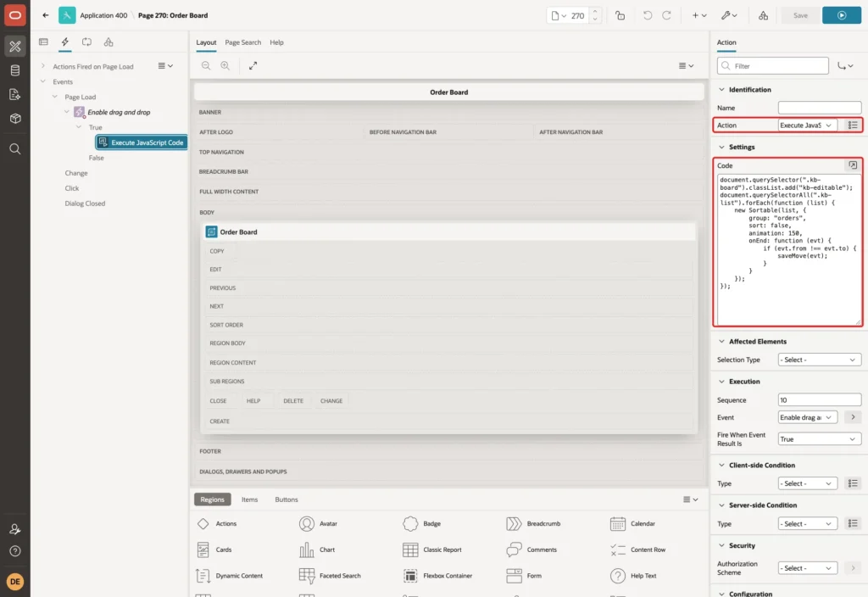Click the Redo icon
This screenshot has width=868, height=597.
(666, 15)
